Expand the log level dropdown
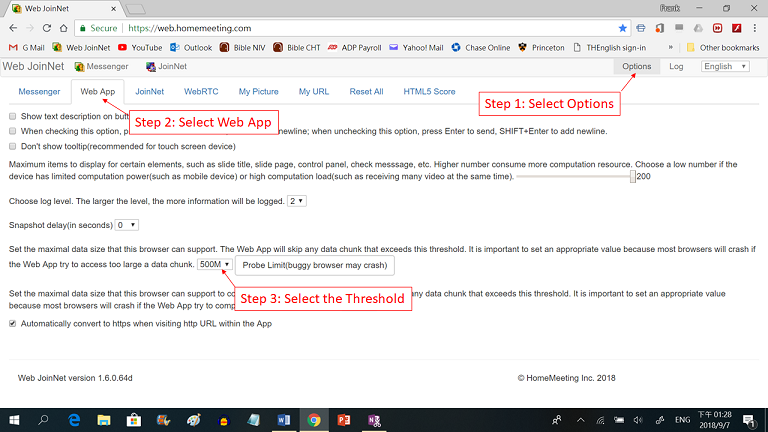The image size is (768, 432). pyautogui.click(x=297, y=200)
